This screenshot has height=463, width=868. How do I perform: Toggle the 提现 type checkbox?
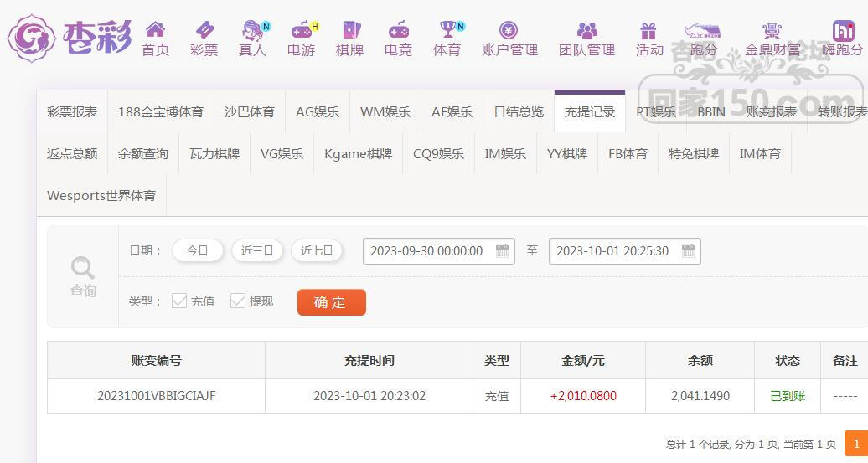pos(238,301)
